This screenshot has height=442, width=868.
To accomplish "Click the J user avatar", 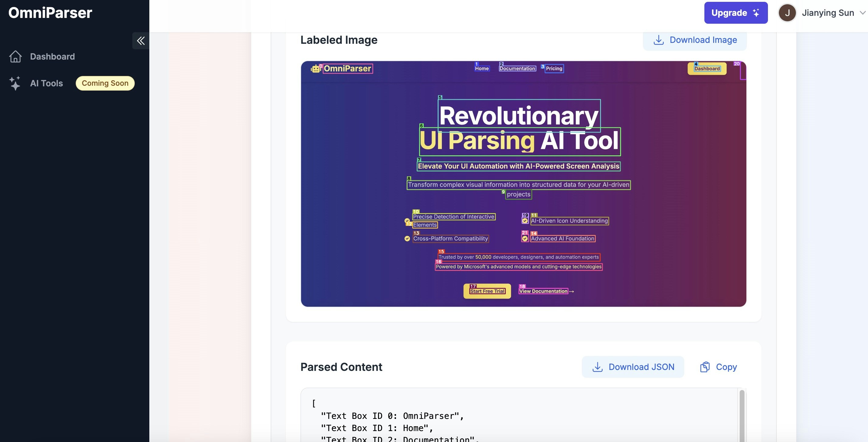I will (x=787, y=13).
